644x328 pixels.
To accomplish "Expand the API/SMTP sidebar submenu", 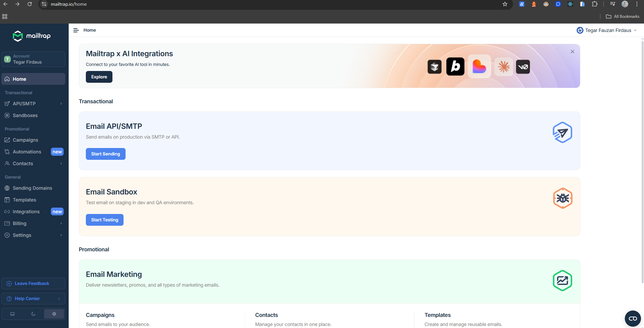I will pyautogui.click(x=61, y=104).
